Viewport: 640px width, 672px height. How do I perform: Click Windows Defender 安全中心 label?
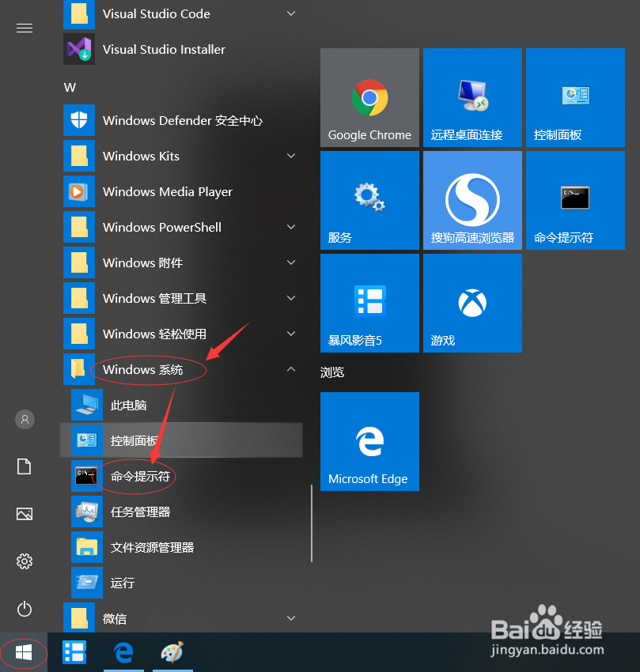pyautogui.click(x=183, y=120)
